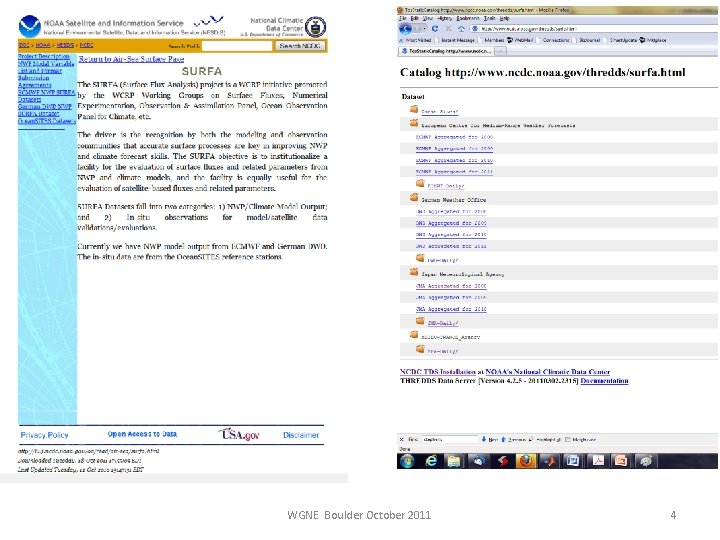The image size is (720, 540).
Task: Open the Instant Message bookmark
Action: pos(457,40)
